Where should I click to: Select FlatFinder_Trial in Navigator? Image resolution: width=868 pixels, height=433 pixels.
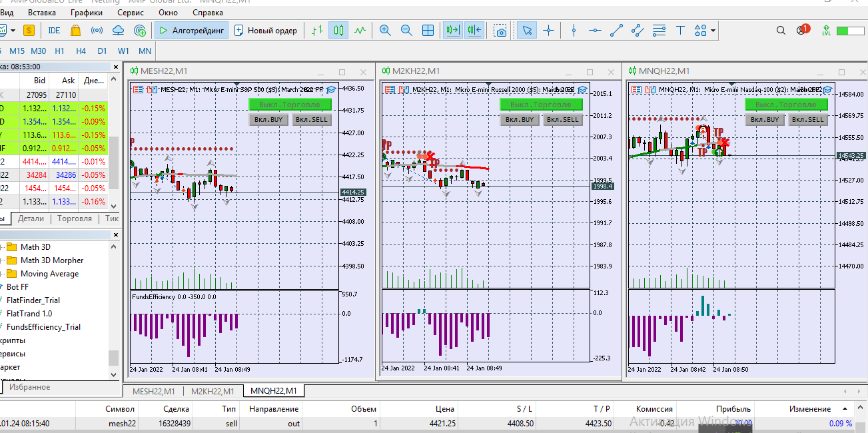pos(33,300)
